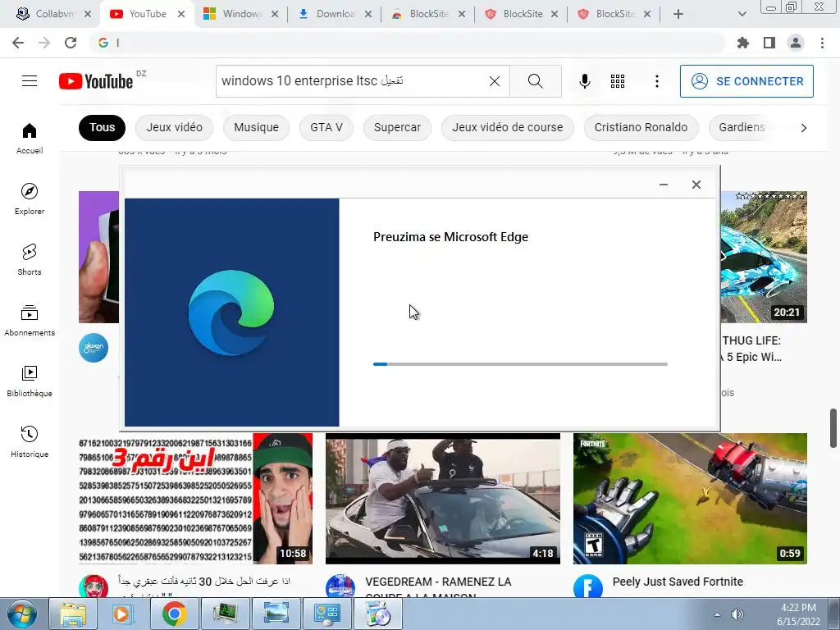The image size is (840, 630).
Task: Select the Musique filter chip
Action: pos(256,127)
